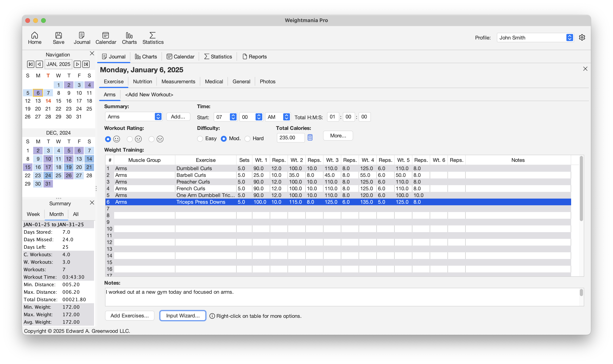
Task: Show the Week summary tab
Action: point(33,214)
